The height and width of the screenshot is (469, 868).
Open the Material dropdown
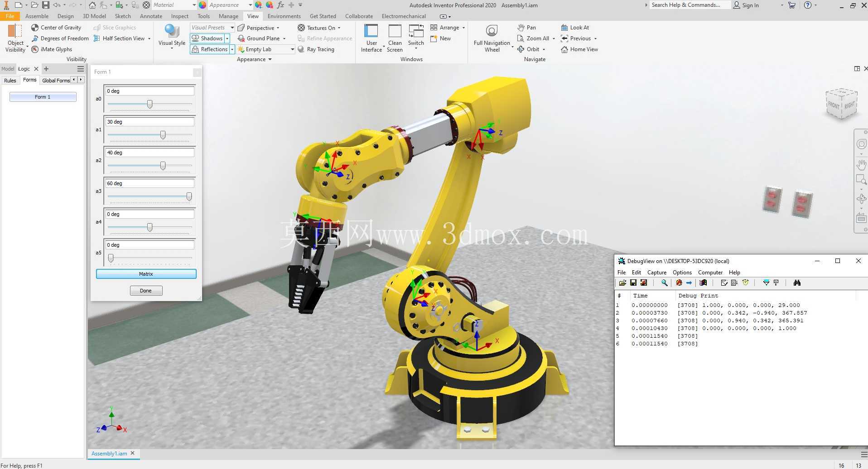tap(194, 5)
